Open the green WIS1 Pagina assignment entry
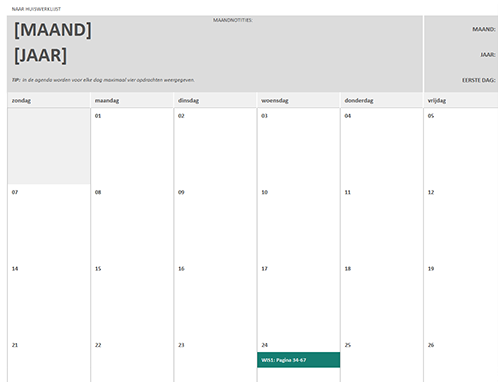 (299, 360)
